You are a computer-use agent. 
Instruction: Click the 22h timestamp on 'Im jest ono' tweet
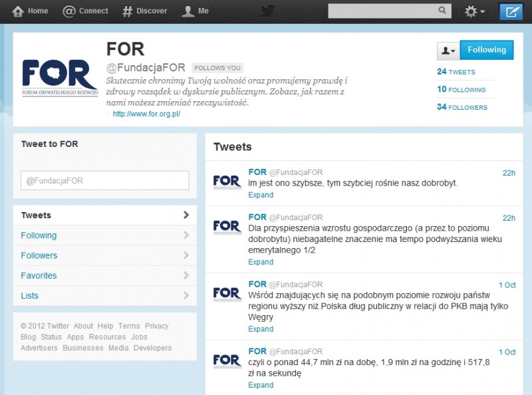point(509,173)
